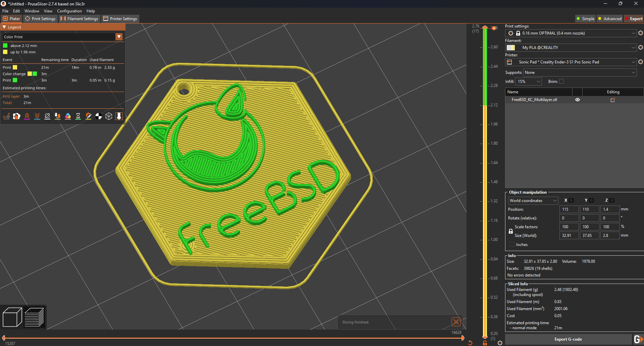Open Supports dropdown showing None
Screen dimensions: 644x346
click(580, 72)
